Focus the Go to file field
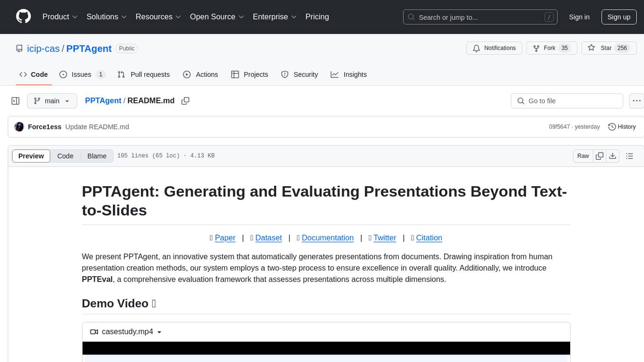The image size is (644, 362). click(x=567, y=101)
